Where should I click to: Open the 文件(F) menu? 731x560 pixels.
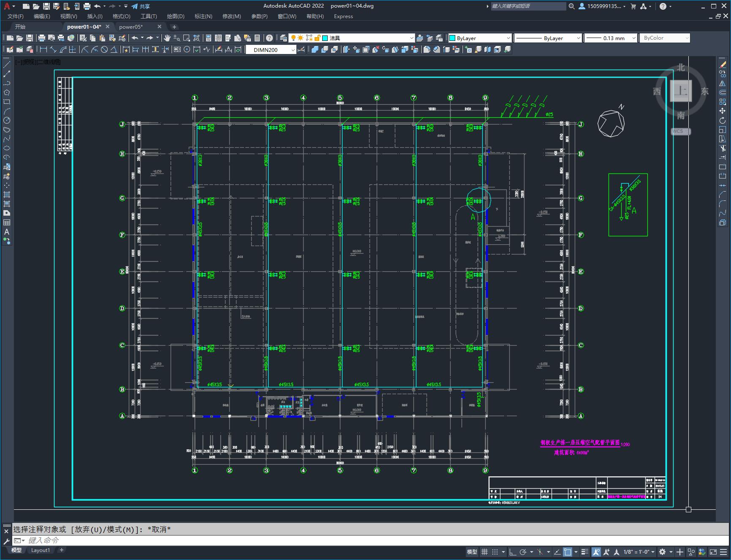pos(16,16)
